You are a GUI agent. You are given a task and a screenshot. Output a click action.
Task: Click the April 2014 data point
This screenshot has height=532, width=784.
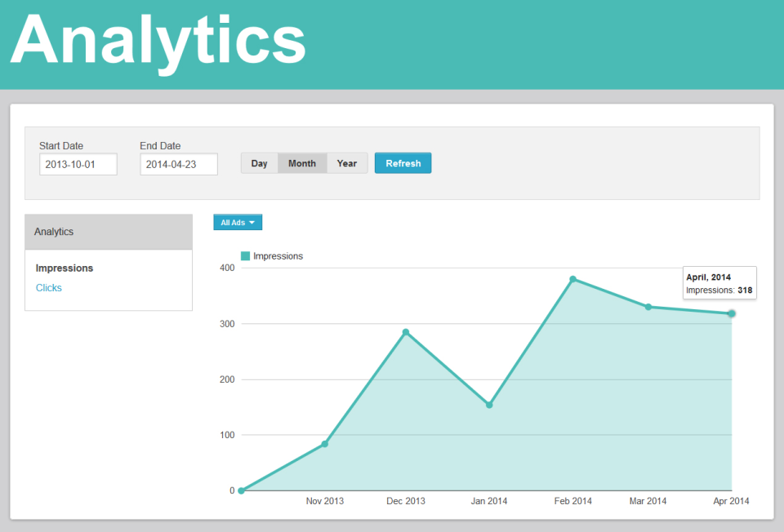pyautogui.click(x=731, y=313)
